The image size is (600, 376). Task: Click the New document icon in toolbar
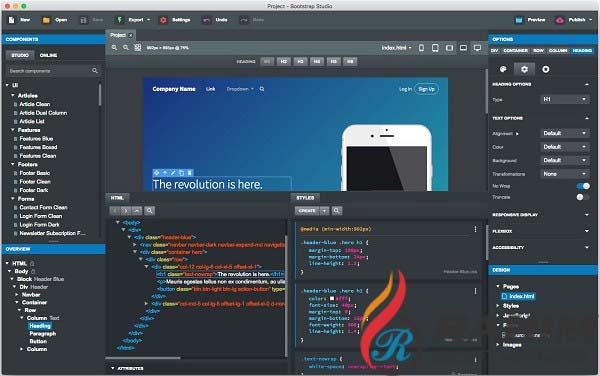tap(11, 20)
